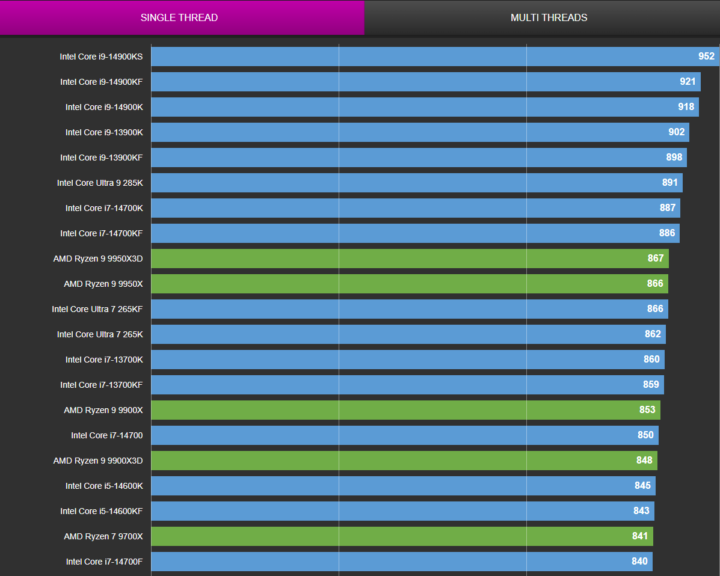
Task: Click the green bar showing score 867
Action: click(409, 258)
